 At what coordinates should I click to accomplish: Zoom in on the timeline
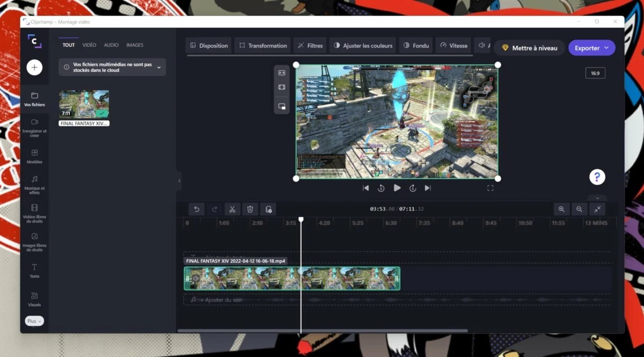click(561, 209)
